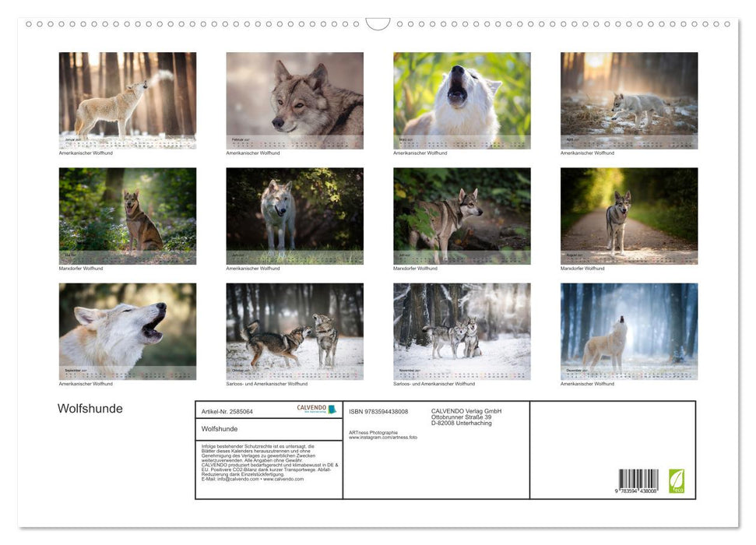Screen dimensions: 756x545
Task: Click the large Wolfshunde title
Action: point(90,409)
